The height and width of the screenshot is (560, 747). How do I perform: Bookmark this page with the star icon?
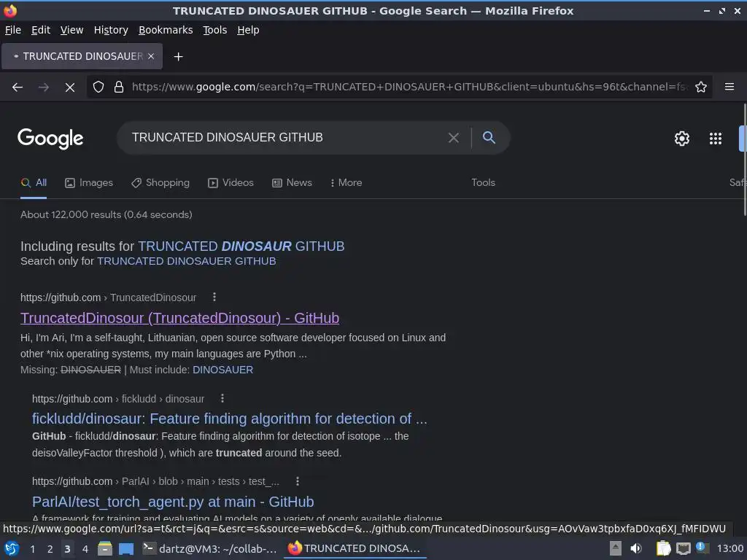click(x=701, y=87)
